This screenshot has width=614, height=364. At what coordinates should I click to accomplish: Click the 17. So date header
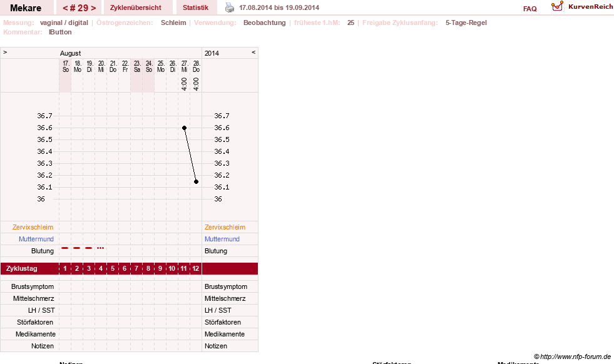coord(65,66)
